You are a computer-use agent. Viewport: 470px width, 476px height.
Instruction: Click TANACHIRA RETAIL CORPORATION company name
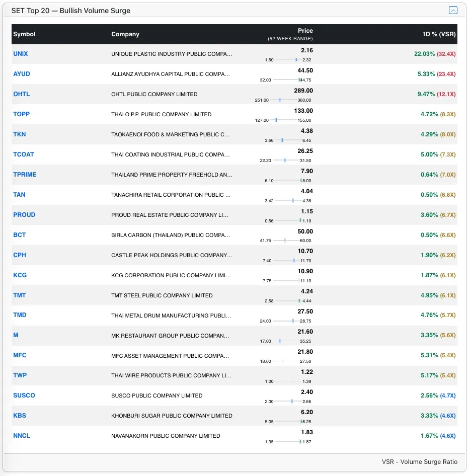pos(171,195)
